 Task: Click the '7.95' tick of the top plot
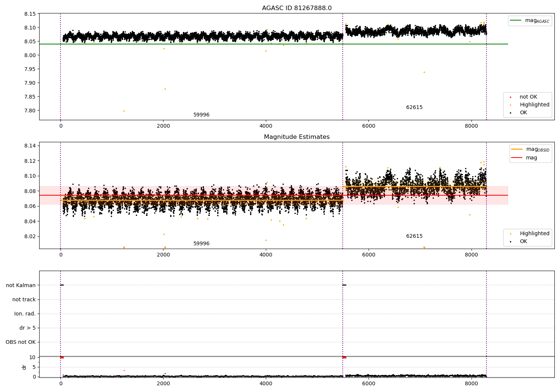(x=30, y=69)
